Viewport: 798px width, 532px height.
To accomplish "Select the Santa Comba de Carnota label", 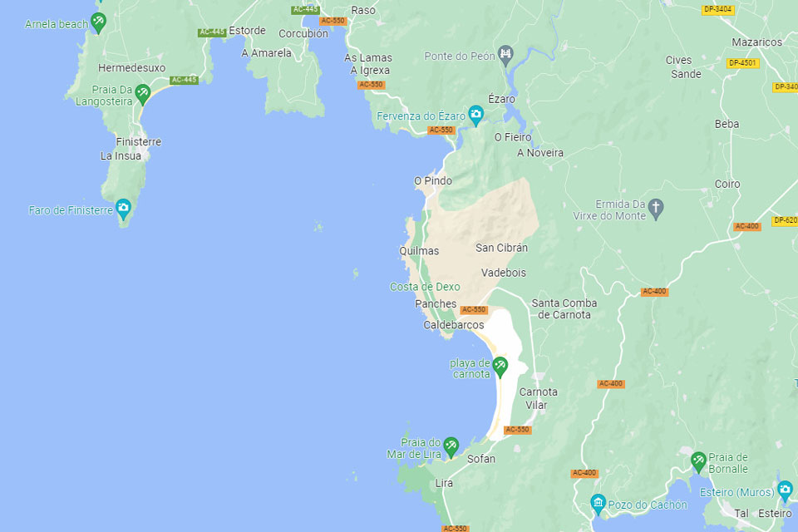I will 564,308.
